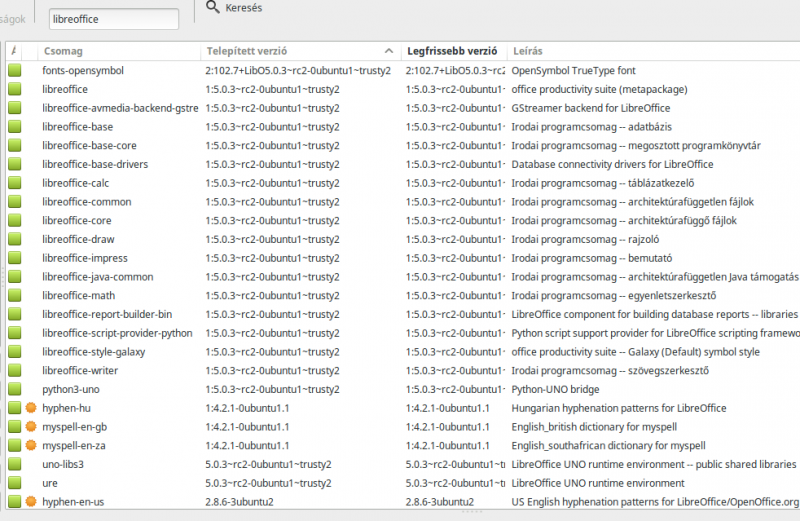This screenshot has width=800, height=521.
Task: Click 'Irodai programcsomag -- szövegszerkesztő' description
Action: [x=610, y=370]
